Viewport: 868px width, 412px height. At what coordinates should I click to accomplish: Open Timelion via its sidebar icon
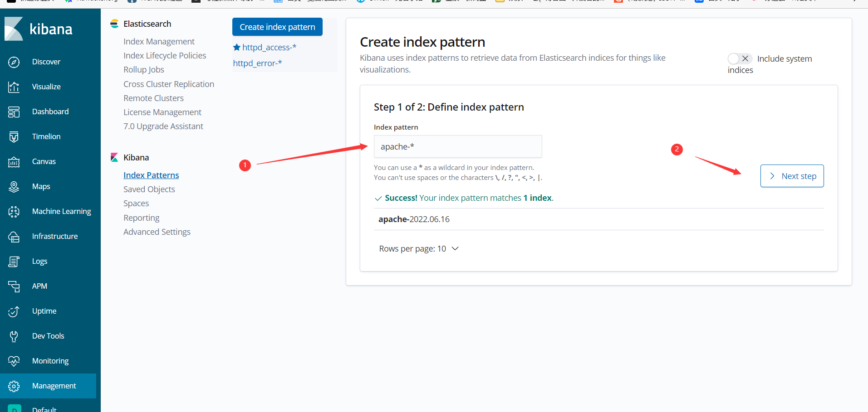[14, 137]
